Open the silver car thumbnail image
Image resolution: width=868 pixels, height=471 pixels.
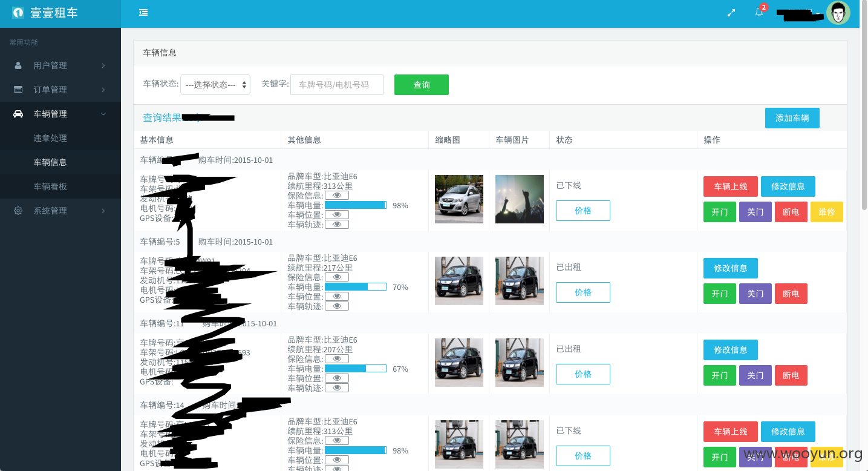point(459,199)
